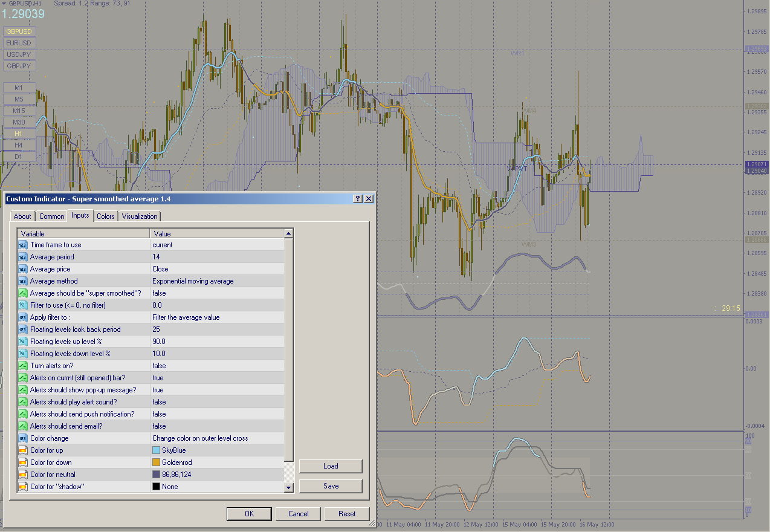Viewport: 770px width, 532px height.
Task: Select the GBPJPY symbol button on chart
Action: (19, 66)
